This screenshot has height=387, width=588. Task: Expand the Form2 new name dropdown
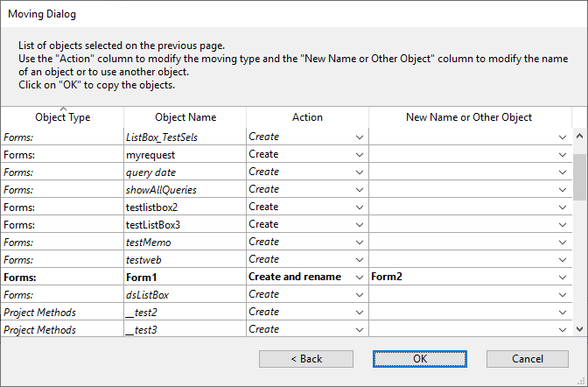[x=562, y=277]
